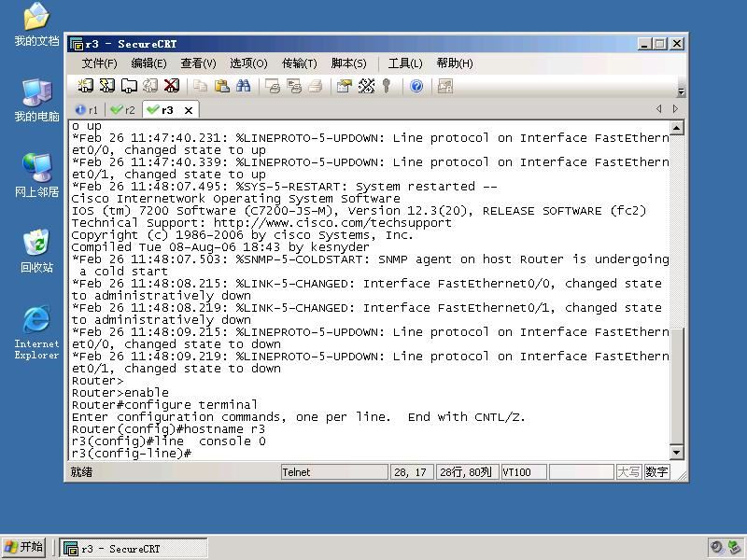This screenshot has height=560, width=747.
Task: Click the Keymap Editor icon
Action: coord(366,86)
